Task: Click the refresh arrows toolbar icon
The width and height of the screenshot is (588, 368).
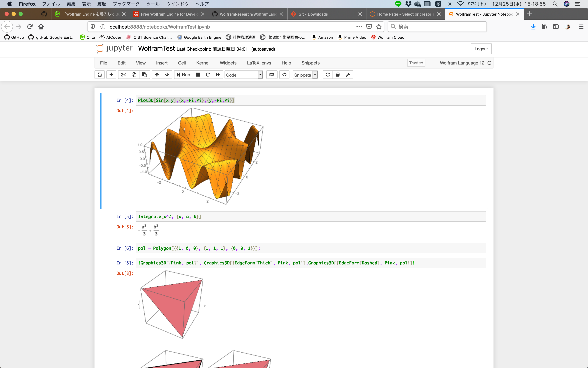Action: point(328,75)
